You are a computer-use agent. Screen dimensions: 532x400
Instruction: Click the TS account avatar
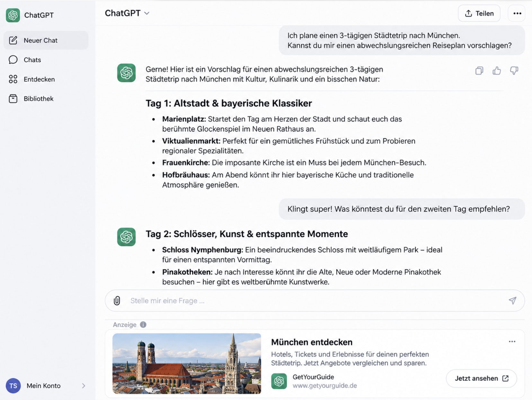(x=13, y=386)
